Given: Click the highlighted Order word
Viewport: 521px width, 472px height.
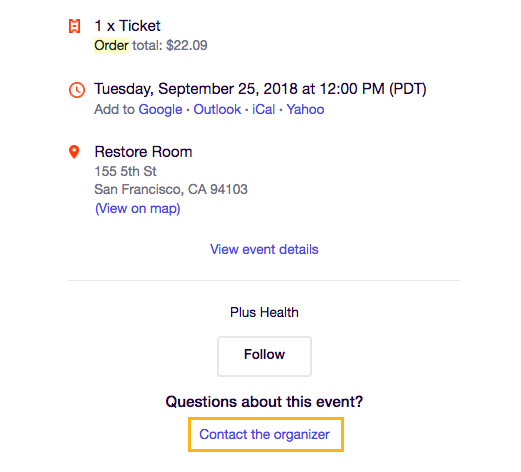Looking at the screenshot, I should [x=111, y=45].
